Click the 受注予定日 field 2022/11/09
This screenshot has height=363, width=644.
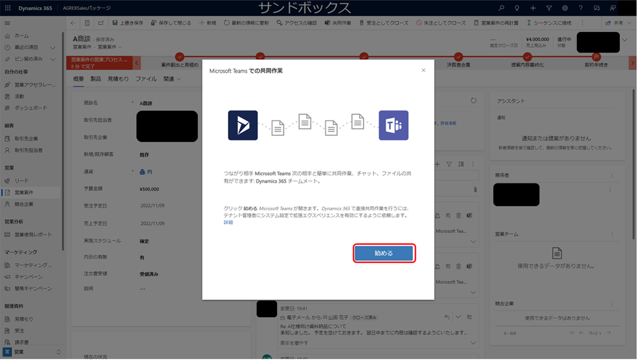[152, 206]
